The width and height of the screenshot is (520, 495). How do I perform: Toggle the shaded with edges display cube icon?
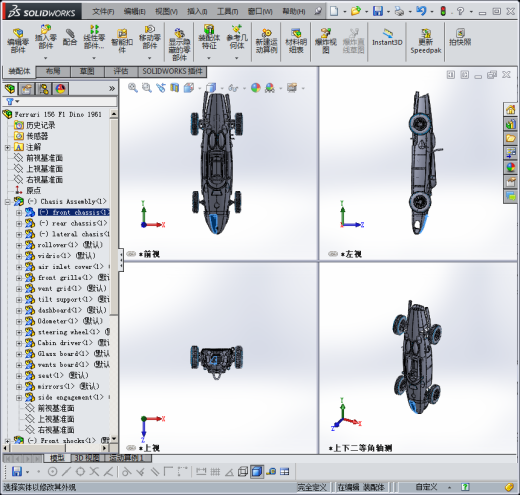click(257, 472)
